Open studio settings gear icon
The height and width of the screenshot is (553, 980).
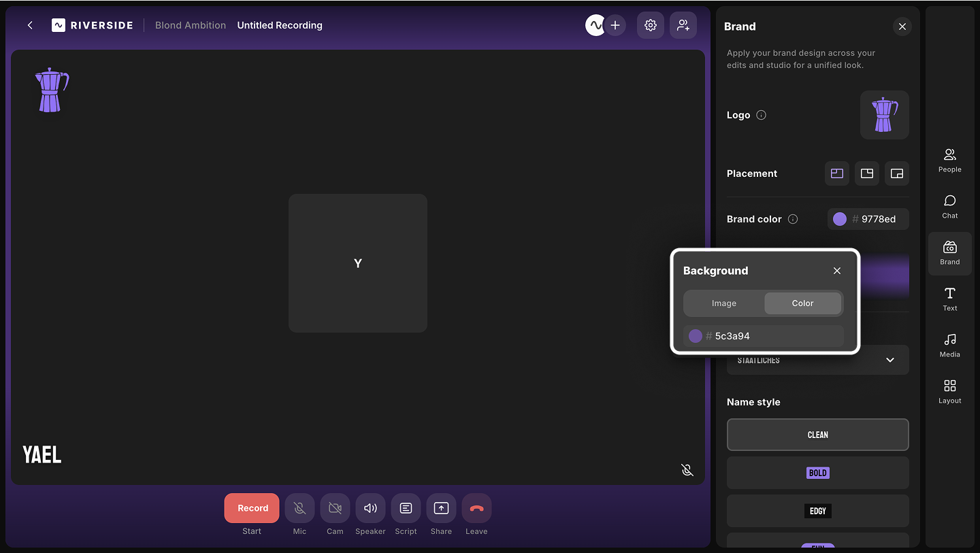[650, 25]
